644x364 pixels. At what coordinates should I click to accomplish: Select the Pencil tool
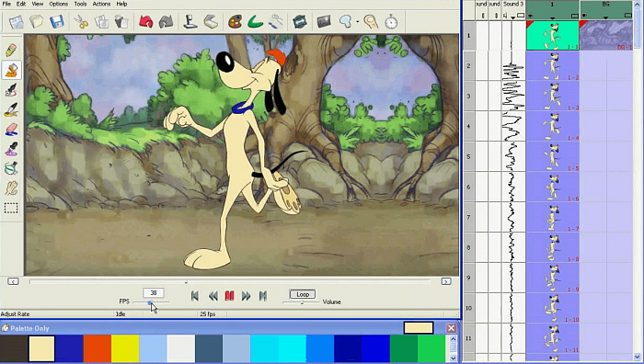coord(11,51)
